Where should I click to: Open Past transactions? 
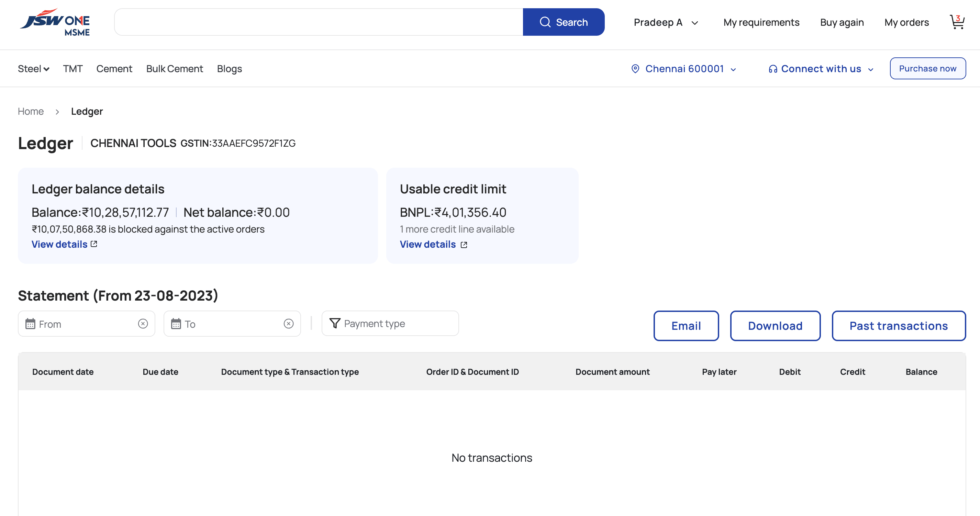click(x=898, y=326)
